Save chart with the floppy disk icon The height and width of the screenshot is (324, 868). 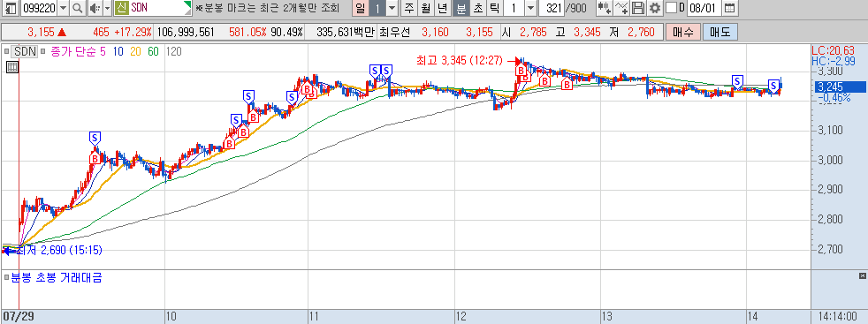[x=638, y=8]
